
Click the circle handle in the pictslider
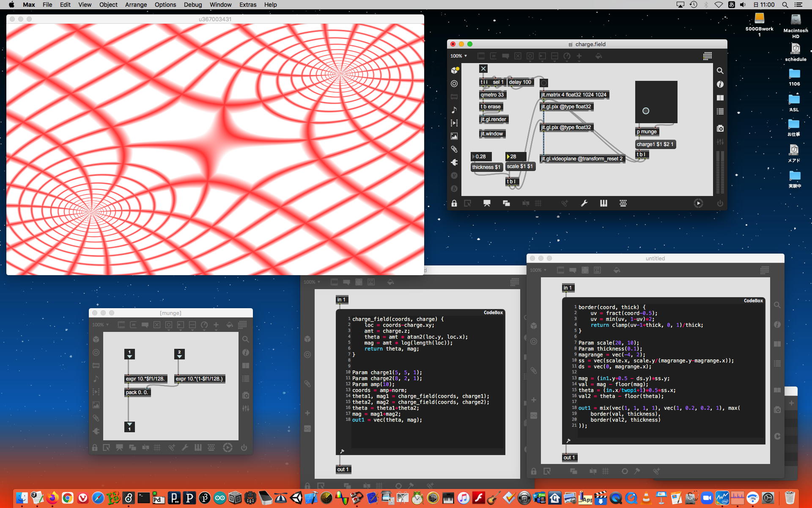(x=645, y=111)
